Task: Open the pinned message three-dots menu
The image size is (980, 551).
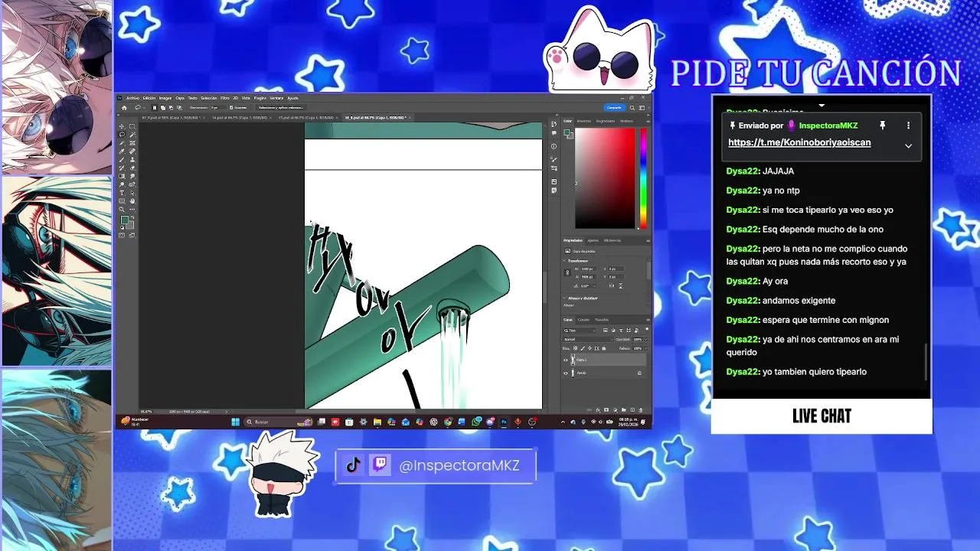Action: tap(908, 126)
